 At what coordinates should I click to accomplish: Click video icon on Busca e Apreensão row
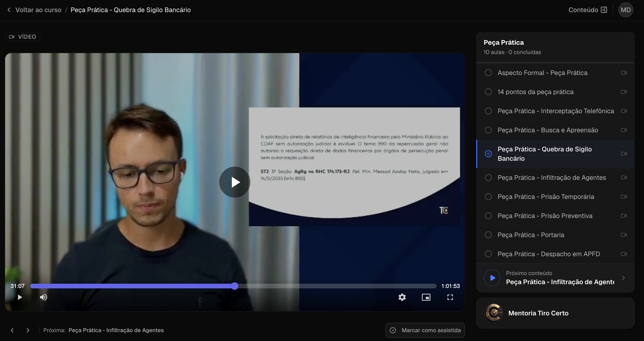[624, 130]
